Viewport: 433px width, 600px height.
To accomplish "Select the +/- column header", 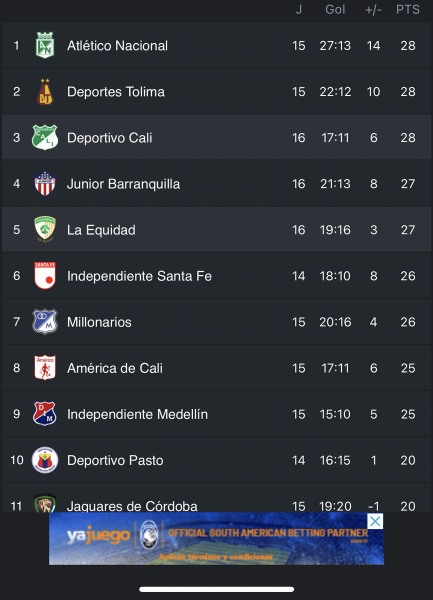I will (x=373, y=10).
